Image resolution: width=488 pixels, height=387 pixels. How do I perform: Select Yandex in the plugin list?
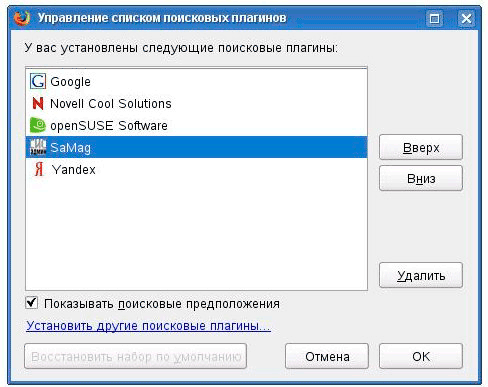click(196, 169)
